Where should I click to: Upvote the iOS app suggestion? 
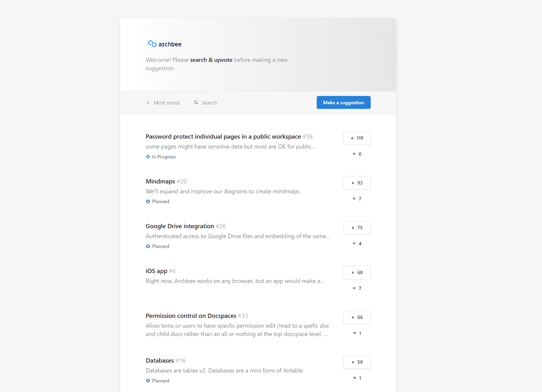click(x=357, y=273)
